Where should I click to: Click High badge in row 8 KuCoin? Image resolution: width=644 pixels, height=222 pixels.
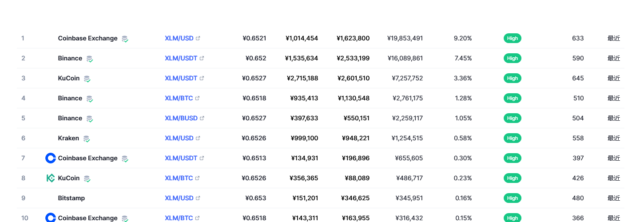tap(513, 178)
